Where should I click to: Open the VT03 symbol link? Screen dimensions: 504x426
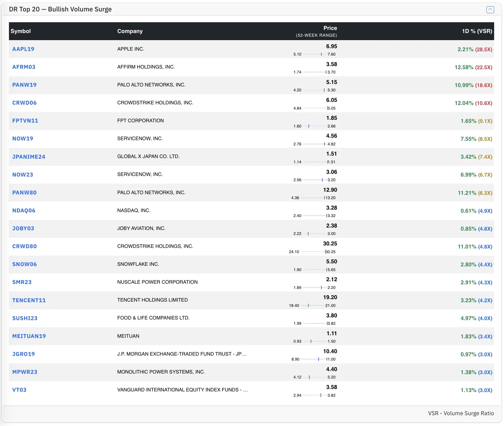19,390
